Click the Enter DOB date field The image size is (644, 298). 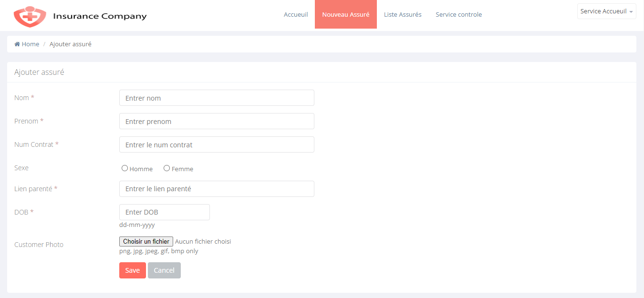tap(164, 212)
